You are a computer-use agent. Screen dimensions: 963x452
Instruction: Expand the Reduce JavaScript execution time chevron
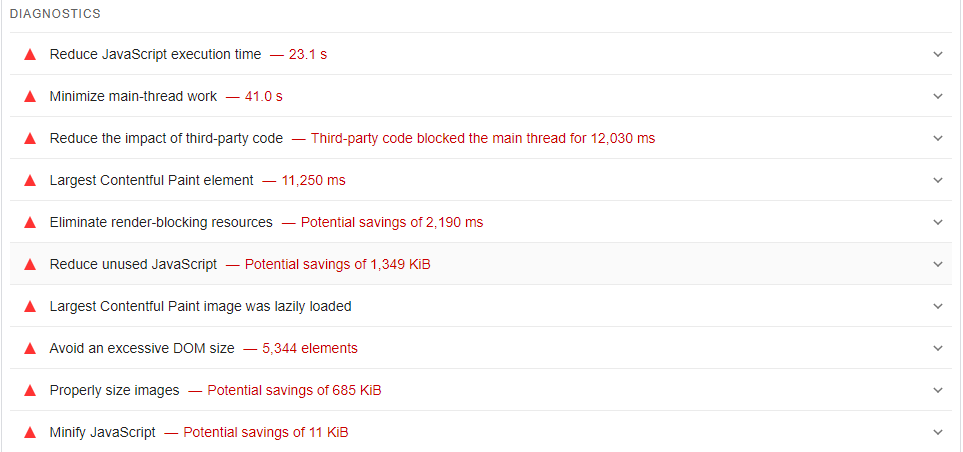tap(937, 54)
